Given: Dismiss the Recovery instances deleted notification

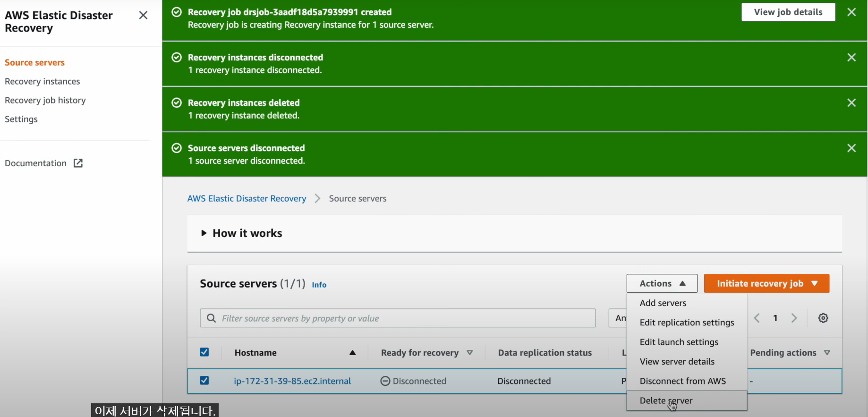Looking at the screenshot, I should (851, 103).
